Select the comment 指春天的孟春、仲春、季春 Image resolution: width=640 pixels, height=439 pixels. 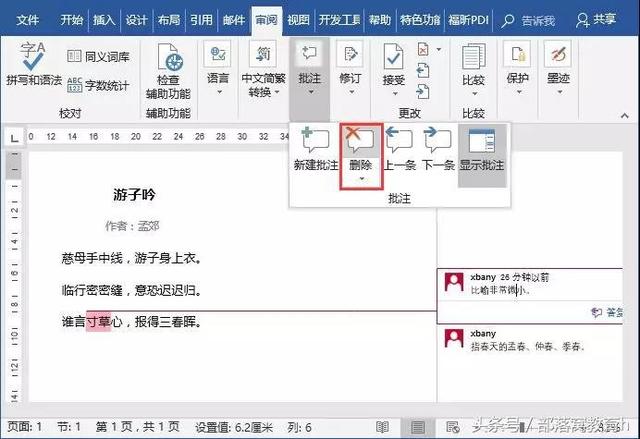(528, 346)
